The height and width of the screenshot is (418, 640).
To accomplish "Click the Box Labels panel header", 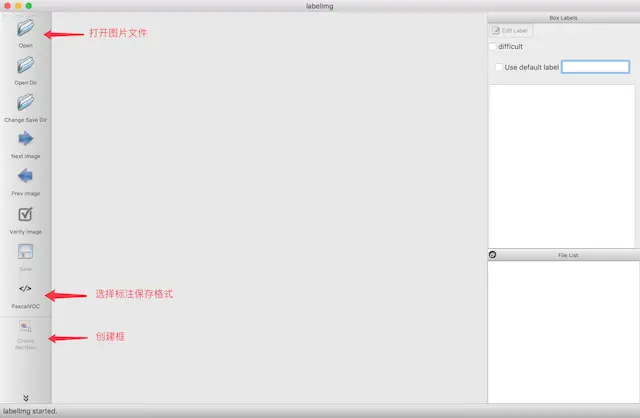I will pos(563,18).
